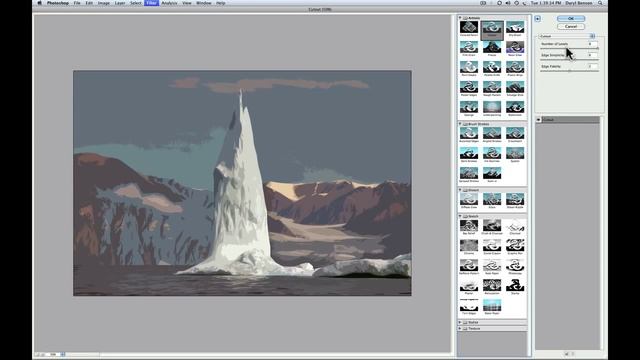Screen dimensions: 640x360
Task: Open the preview zoom level dropdown
Action: [62, 354]
